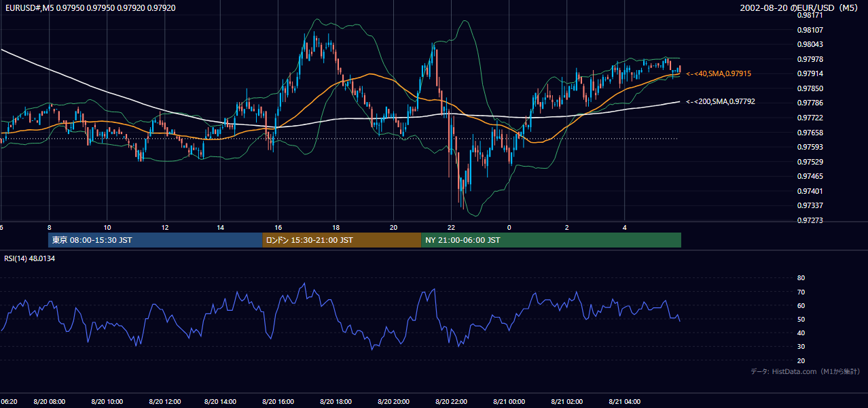Image resolution: width=868 pixels, height=408 pixels.
Task: Click RSI axis value 70
Action: 801,292
